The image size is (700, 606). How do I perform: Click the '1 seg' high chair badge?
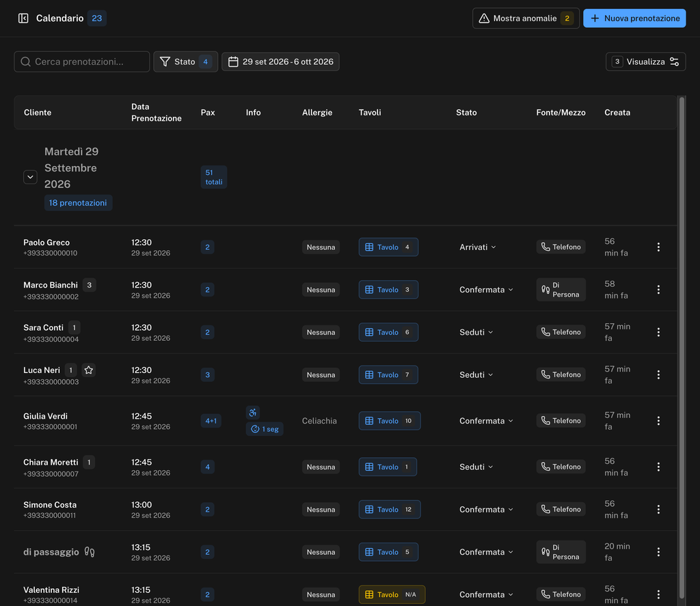pyautogui.click(x=265, y=429)
